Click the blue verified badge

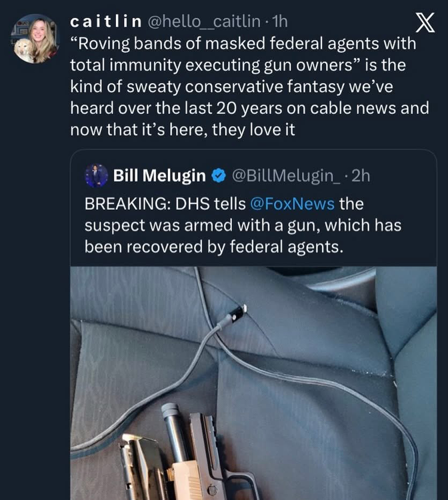pyautogui.click(x=218, y=175)
